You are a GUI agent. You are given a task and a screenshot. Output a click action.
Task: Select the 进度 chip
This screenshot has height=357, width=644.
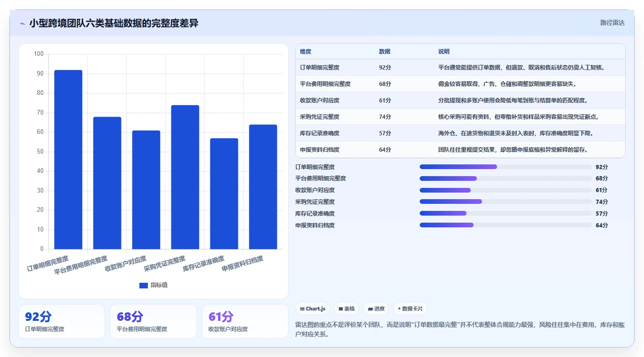pyautogui.click(x=376, y=309)
